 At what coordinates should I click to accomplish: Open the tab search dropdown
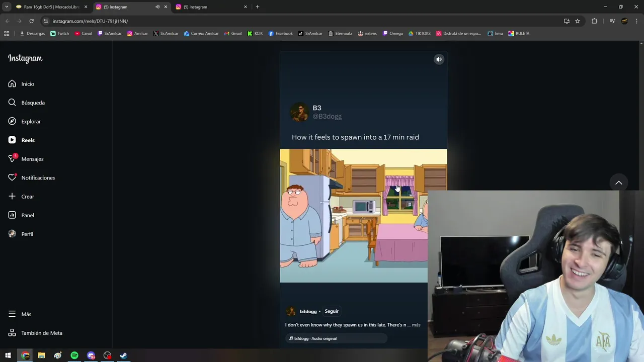(6, 7)
